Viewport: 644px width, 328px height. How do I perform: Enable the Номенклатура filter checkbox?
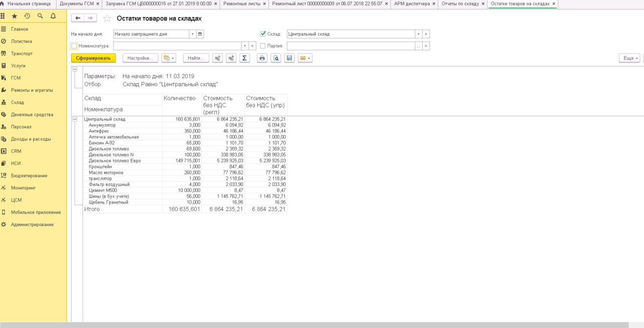pos(74,46)
